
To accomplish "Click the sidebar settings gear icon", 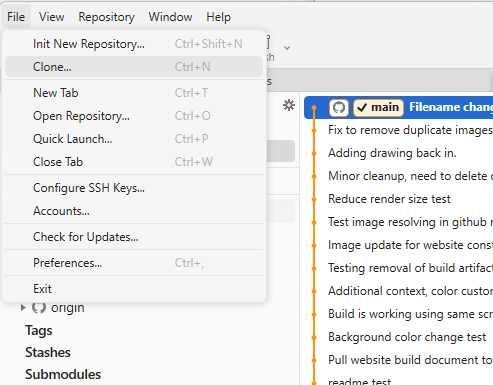I will point(289,105).
